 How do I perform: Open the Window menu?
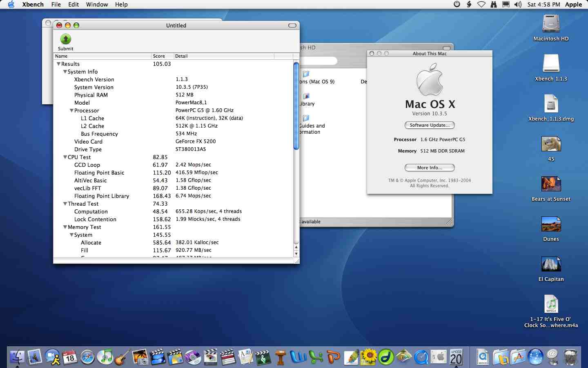tap(97, 4)
